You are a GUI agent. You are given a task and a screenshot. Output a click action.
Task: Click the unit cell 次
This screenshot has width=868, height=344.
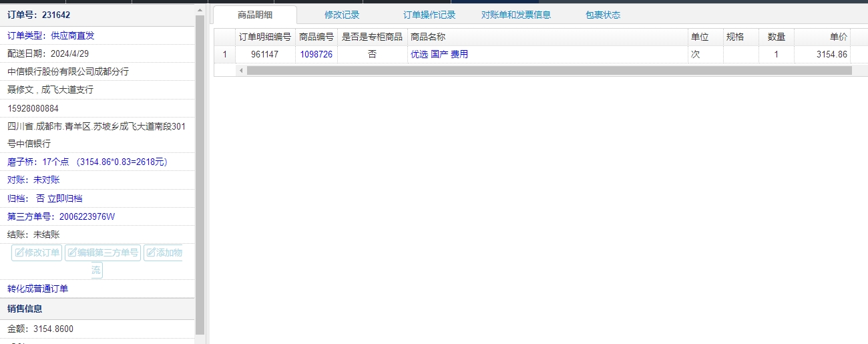click(706, 55)
